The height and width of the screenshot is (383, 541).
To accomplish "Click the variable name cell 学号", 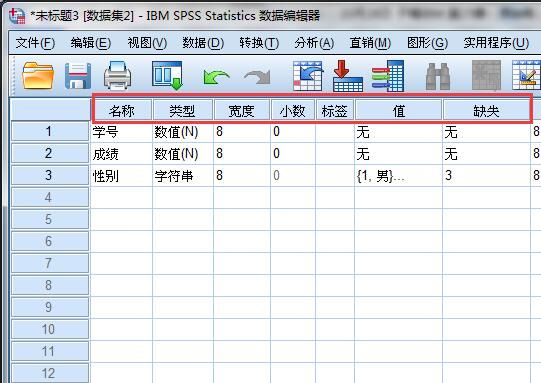I will point(121,131).
